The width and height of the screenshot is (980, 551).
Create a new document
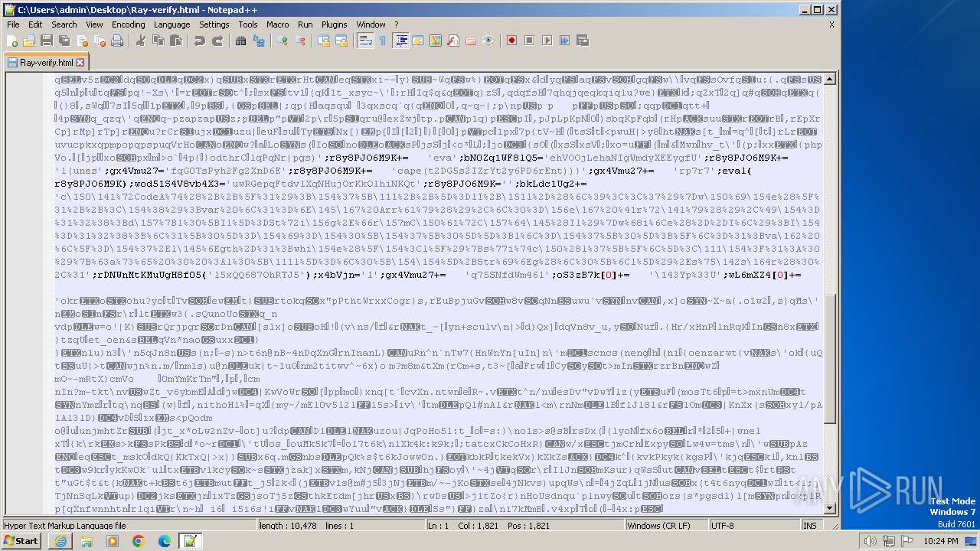pos(12,41)
